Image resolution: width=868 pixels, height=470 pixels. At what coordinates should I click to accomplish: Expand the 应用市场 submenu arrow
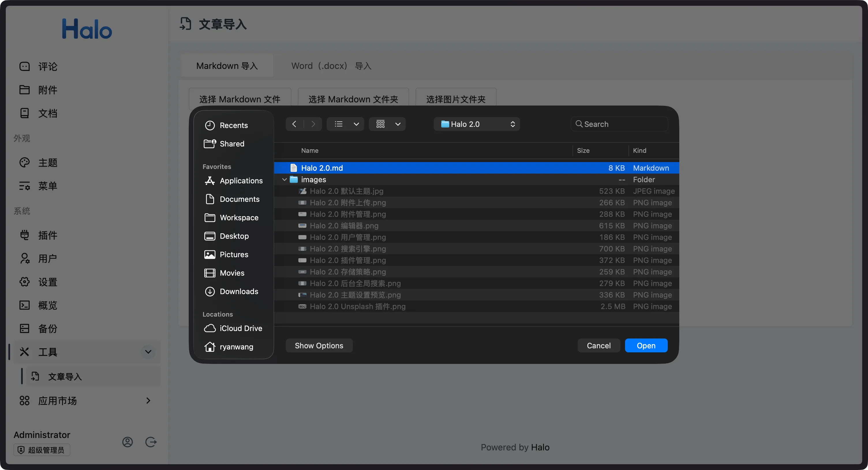[148, 400]
